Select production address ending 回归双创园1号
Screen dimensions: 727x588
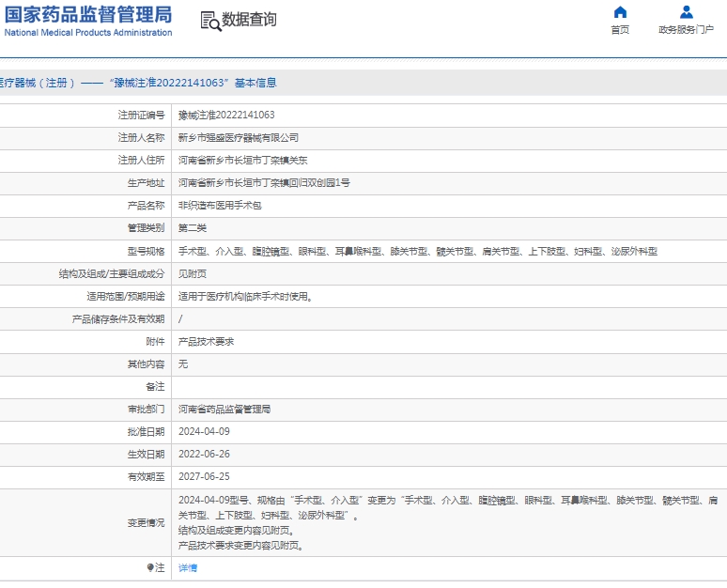[264, 183]
